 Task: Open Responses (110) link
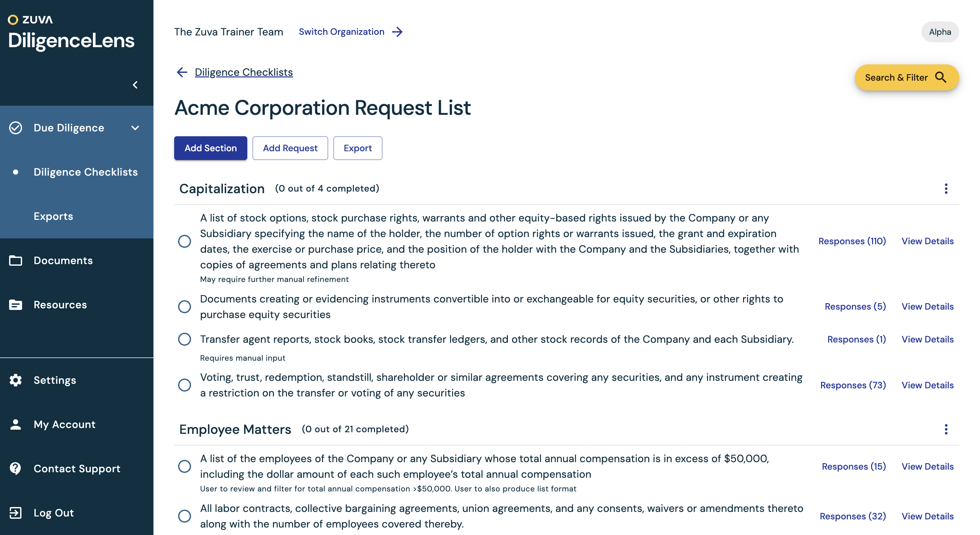pos(852,241)
